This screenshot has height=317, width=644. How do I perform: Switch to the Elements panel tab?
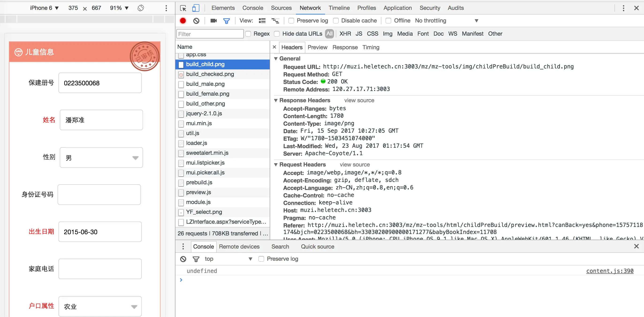pyautogui.click(x=223, y=8)
